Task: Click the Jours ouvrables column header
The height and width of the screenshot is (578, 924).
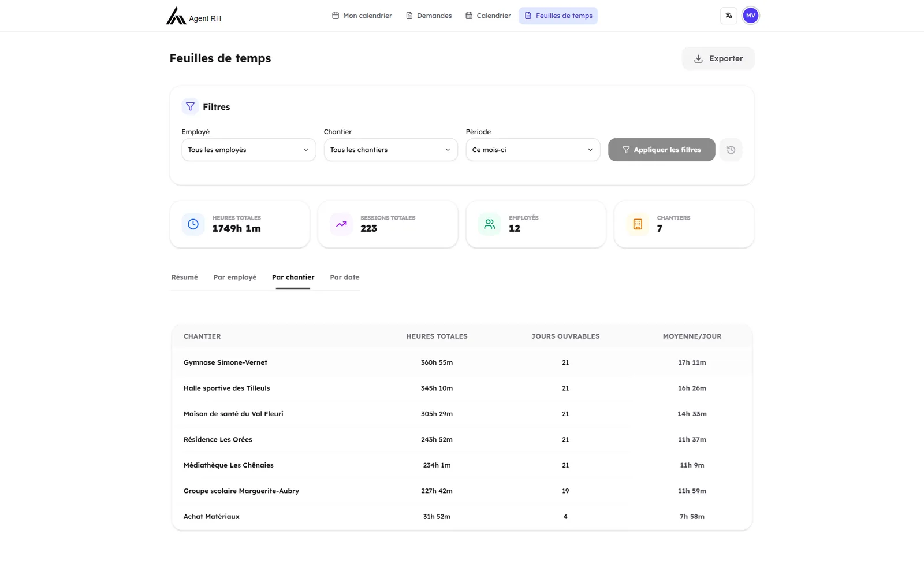Action: (565, 336)
